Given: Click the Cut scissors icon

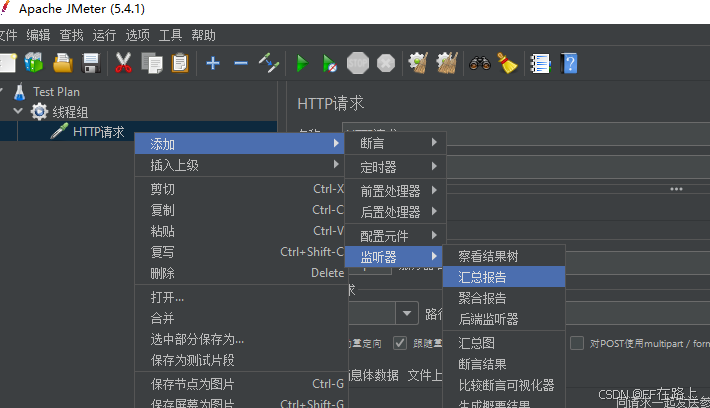Looking at the screenshot, I should (123, 63).
